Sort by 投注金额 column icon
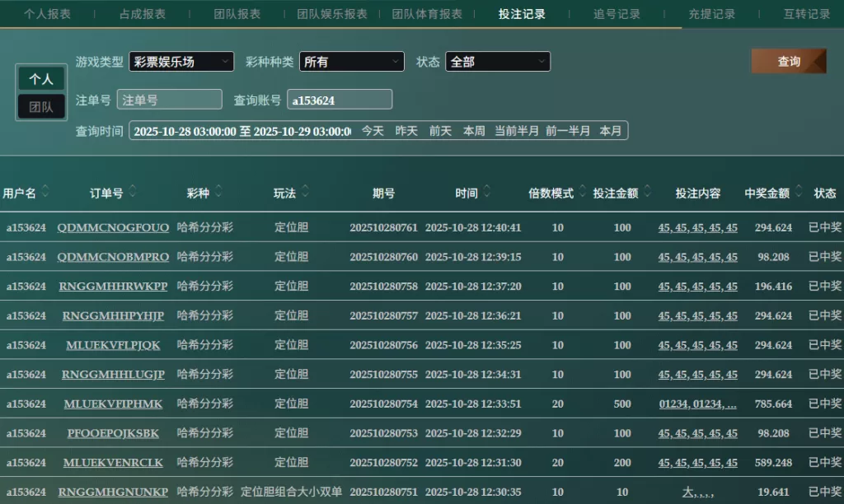844x504 pixels. point(646,192)
